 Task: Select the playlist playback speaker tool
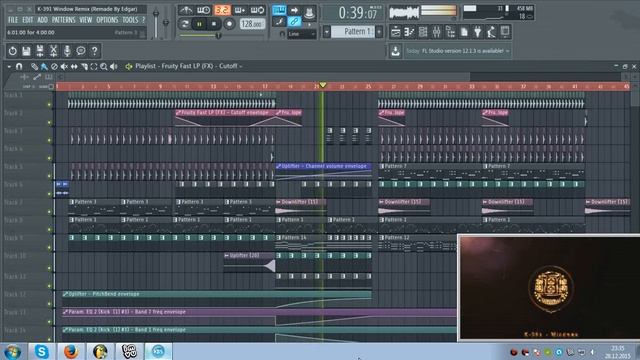click(x=114, y=66)
